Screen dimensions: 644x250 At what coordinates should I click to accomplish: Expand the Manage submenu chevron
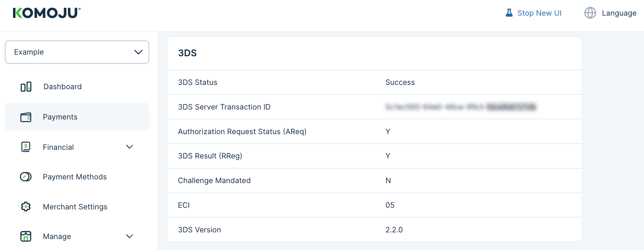click(129, 236)
